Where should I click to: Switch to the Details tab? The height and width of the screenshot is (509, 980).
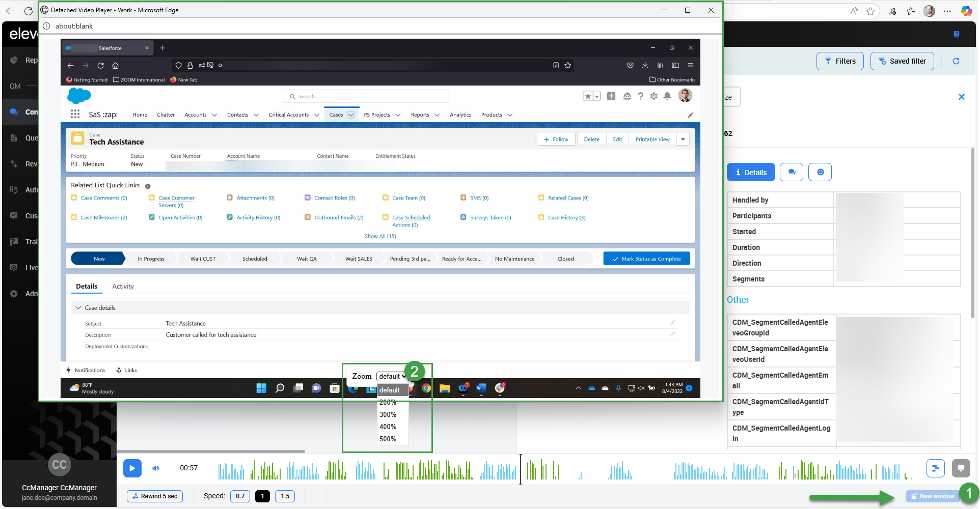coord(751,173)
